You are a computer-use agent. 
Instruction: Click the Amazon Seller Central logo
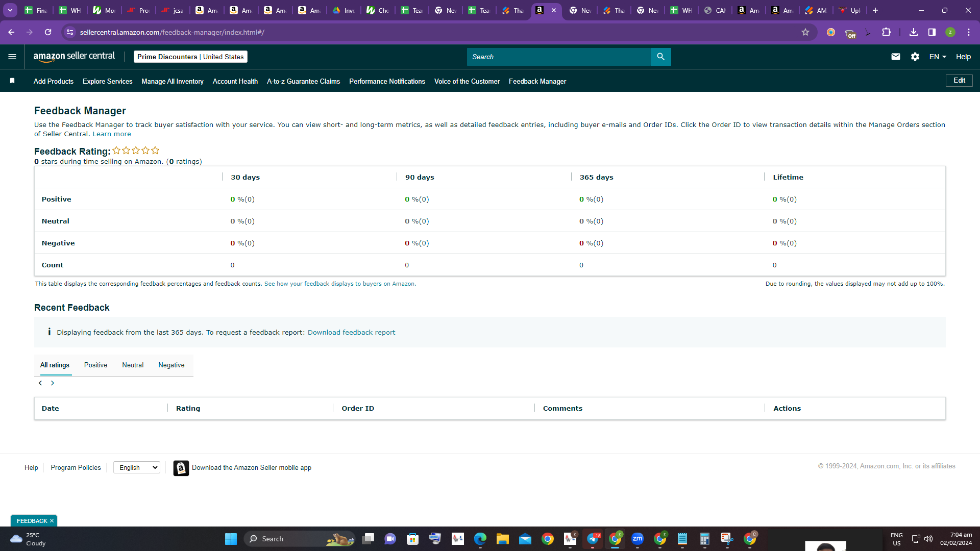click(x=74, y=57)
